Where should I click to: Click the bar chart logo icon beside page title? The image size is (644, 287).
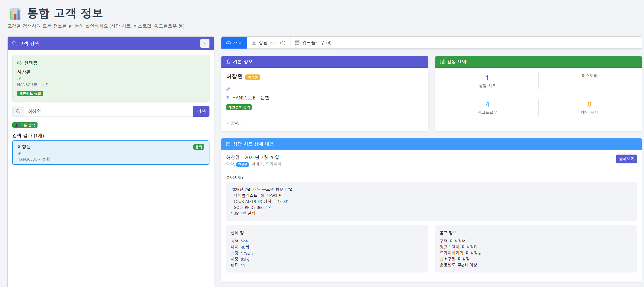click(x=15, y=14)
